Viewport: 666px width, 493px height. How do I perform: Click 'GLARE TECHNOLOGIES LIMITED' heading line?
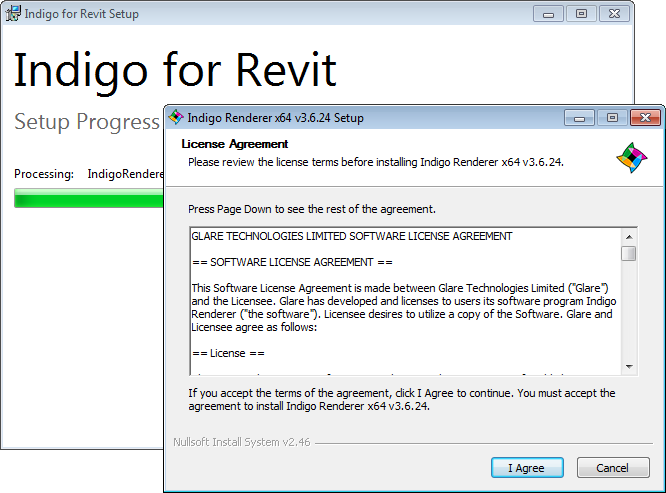point(352,236)
